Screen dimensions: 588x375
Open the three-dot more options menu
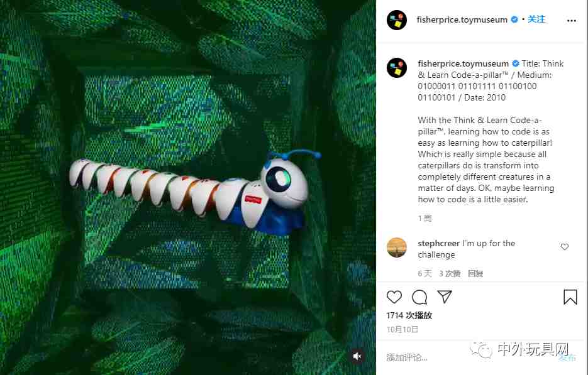tap(571, 20)
